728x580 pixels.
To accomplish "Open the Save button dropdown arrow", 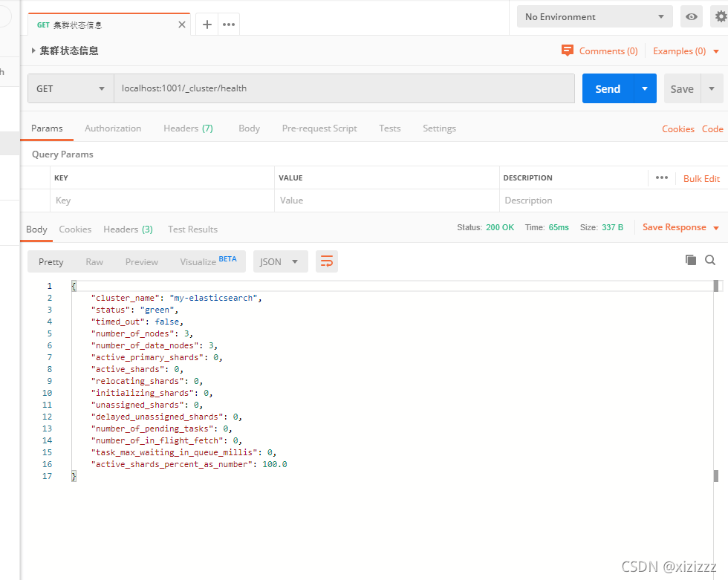I will [x=712, y=88].
